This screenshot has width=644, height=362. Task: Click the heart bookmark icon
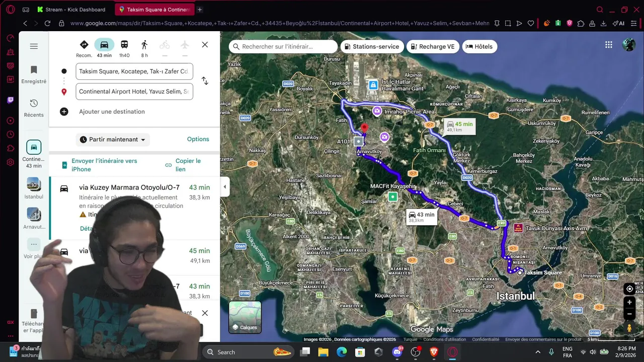click(531, 23)
